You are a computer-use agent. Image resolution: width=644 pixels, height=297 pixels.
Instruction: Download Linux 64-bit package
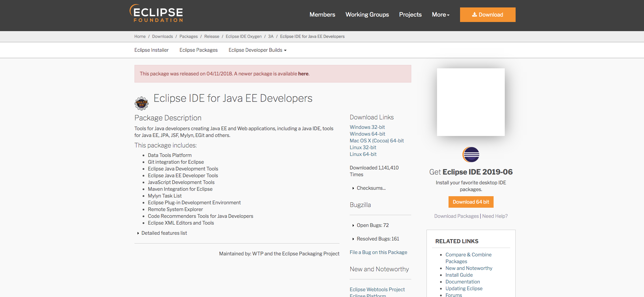pyautogui.click(x=363, y=154)
